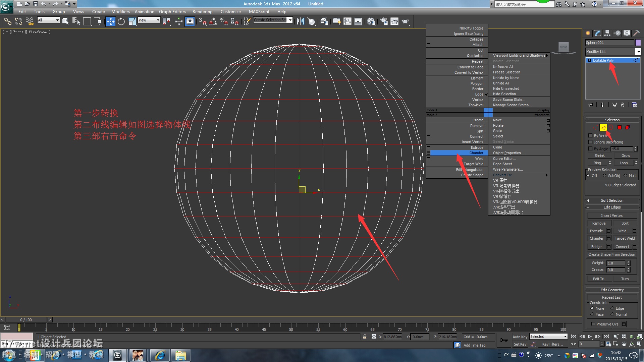Open the Render Setup icon

tap(383, 21)
